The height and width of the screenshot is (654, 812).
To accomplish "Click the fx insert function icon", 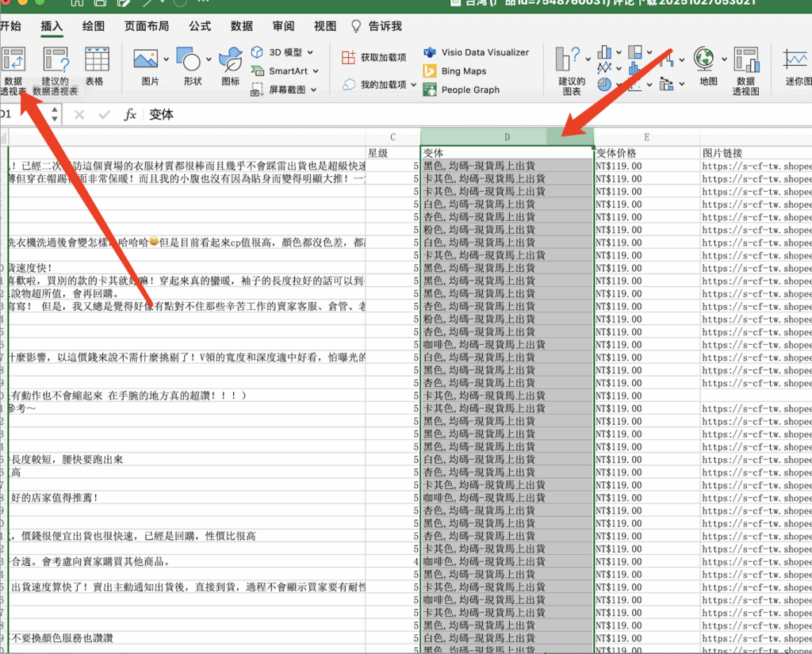I will click(130, 115).
